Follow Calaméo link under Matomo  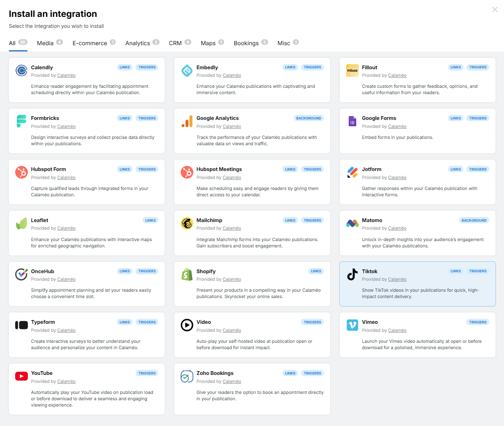coord(397,228)
